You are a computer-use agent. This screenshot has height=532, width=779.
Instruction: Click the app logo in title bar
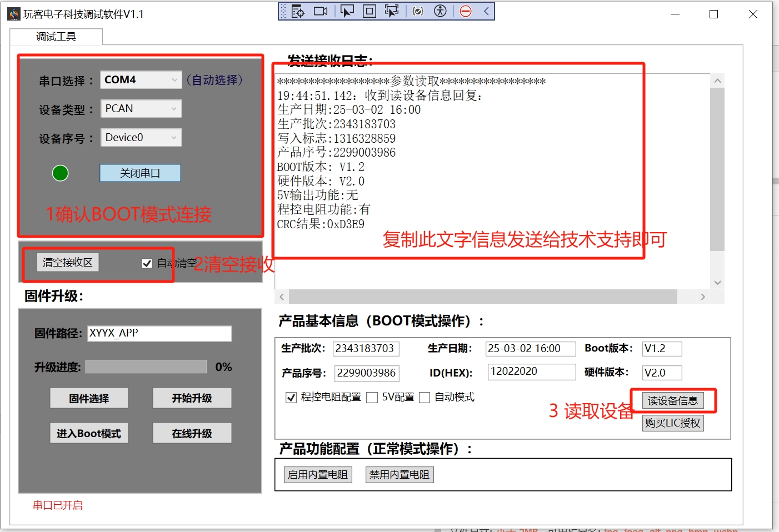(14, 14)
